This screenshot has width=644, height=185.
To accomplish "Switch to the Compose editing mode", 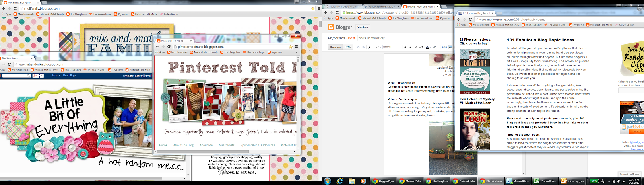I will [335, 47].
